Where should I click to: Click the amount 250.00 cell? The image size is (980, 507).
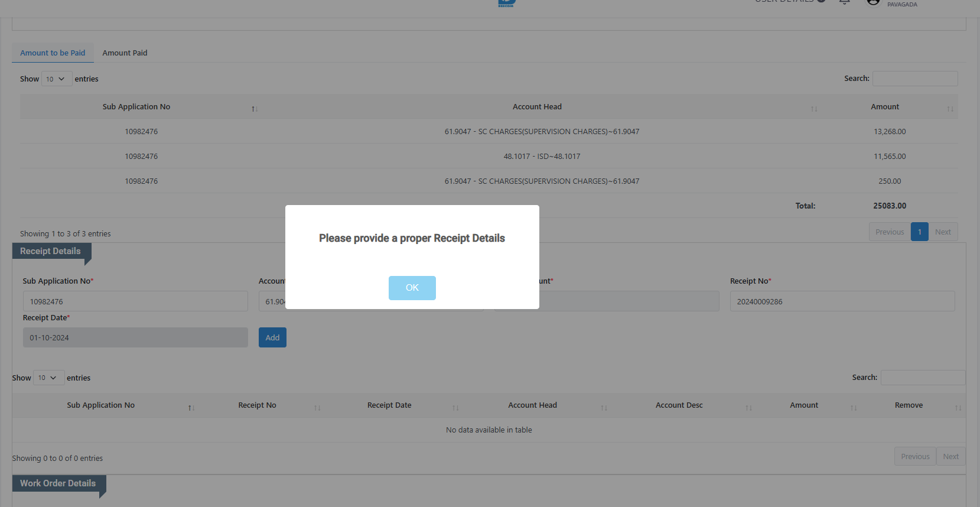click(x=890, y=181)
